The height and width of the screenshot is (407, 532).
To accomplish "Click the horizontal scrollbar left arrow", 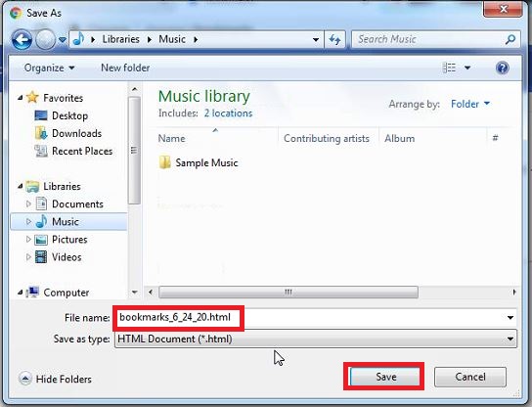I will [151, 292].
